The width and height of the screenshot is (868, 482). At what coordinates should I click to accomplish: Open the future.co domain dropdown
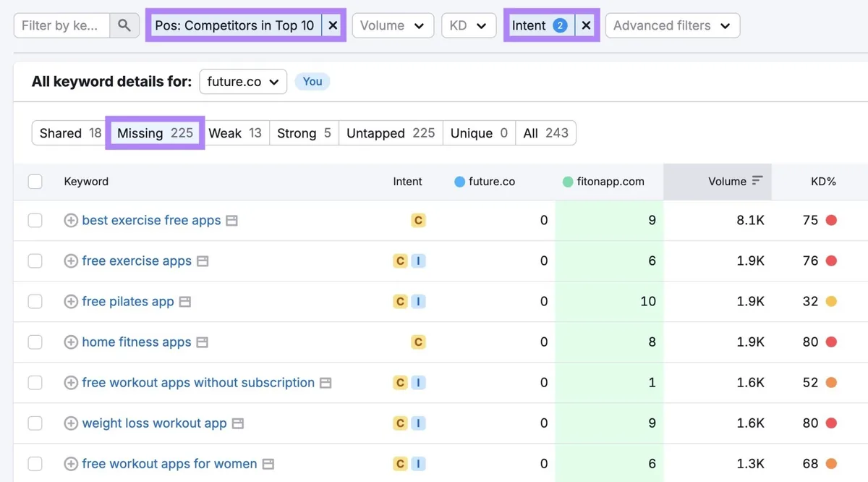tap(243, 82)
